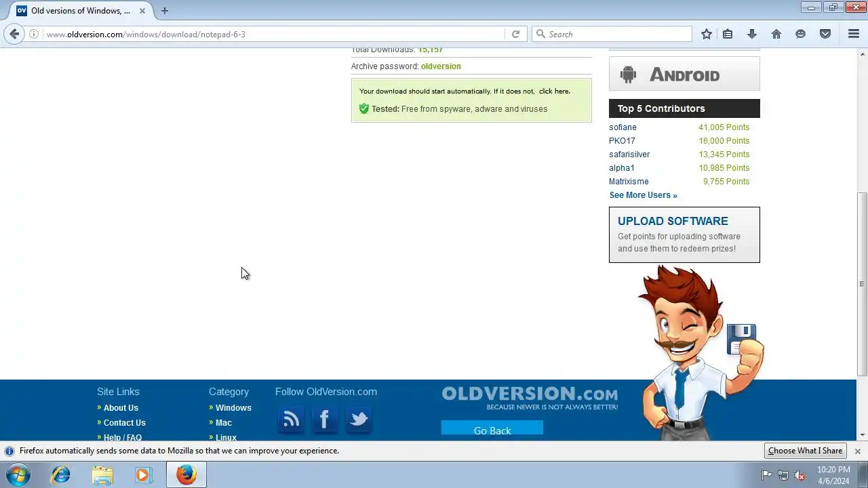This screenshot has width=868, height=488.
Task: Open alpha1 contributor profile
Action: [622, 168]
